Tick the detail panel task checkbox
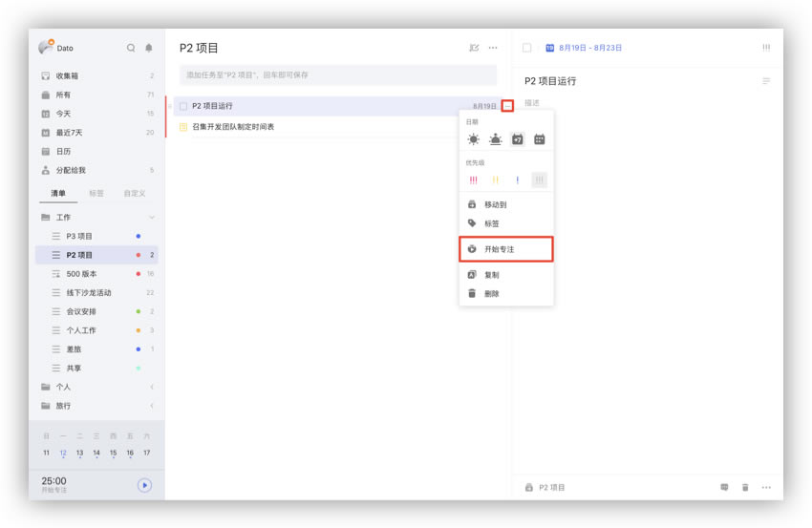The image size is (812, 528). (x=526, y=48)
